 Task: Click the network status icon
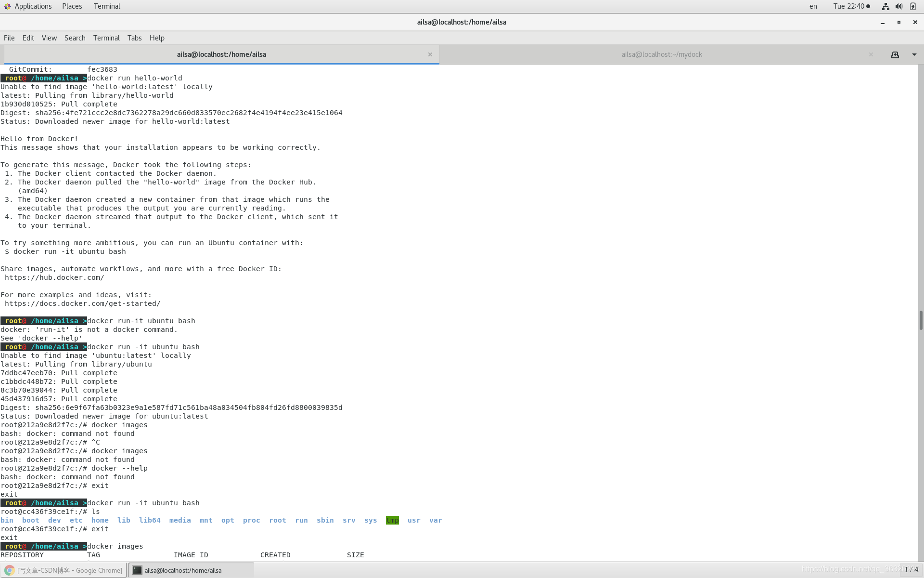click(x=885, y=6)
